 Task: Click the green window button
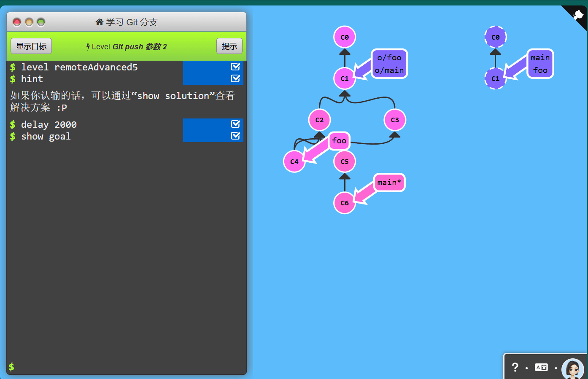tap(41, 22)
